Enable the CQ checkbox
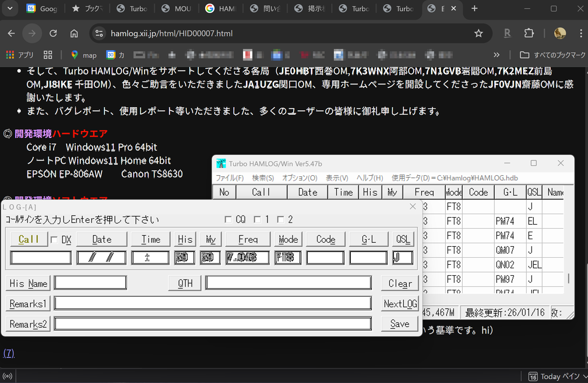588x383 pixels. (228, 219)
